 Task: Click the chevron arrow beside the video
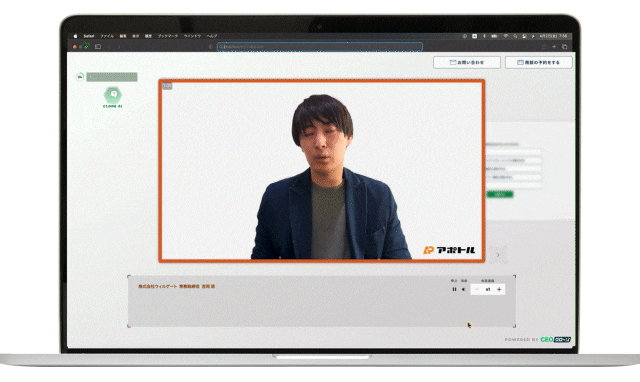coord(498,255)
